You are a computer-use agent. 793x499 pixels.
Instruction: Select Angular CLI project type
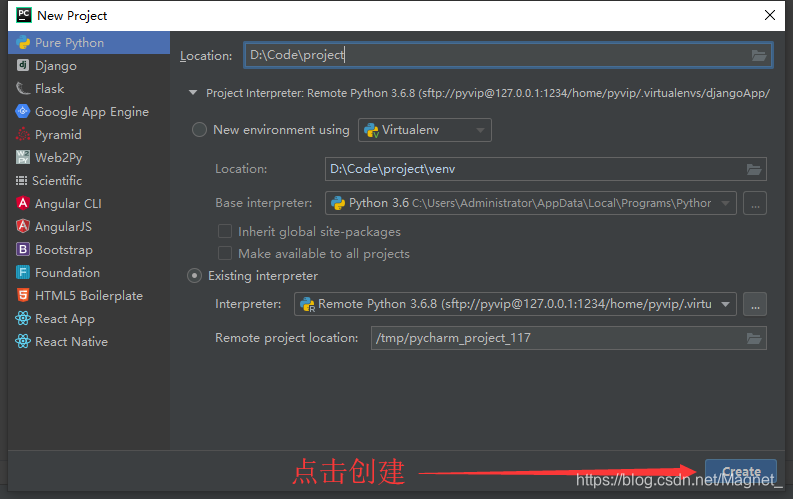tap(89, 204)
